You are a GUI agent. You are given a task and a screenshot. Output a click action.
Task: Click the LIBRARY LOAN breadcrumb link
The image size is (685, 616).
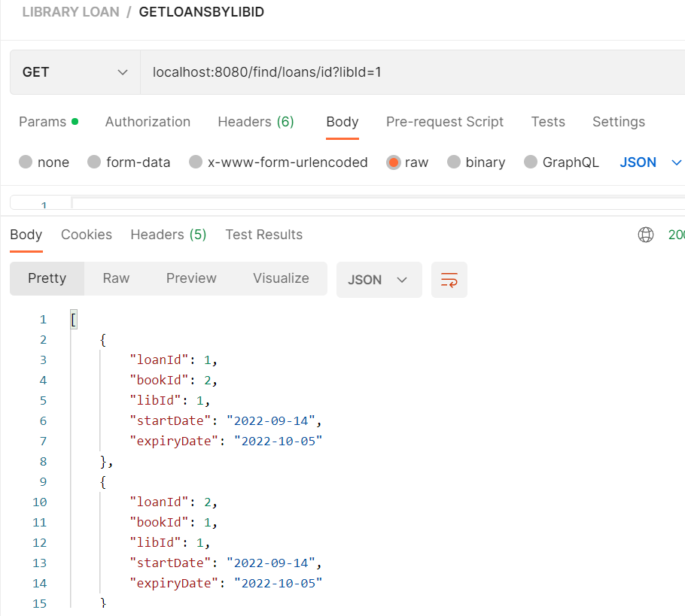71,12
